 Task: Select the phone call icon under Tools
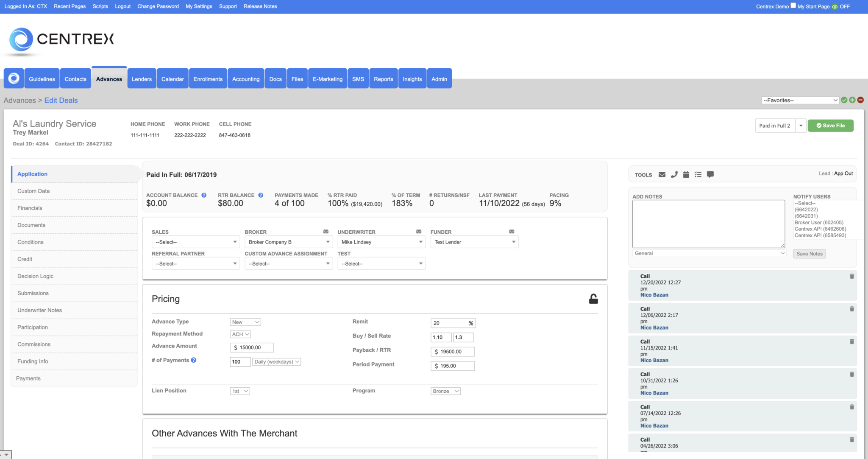[674, 174]
